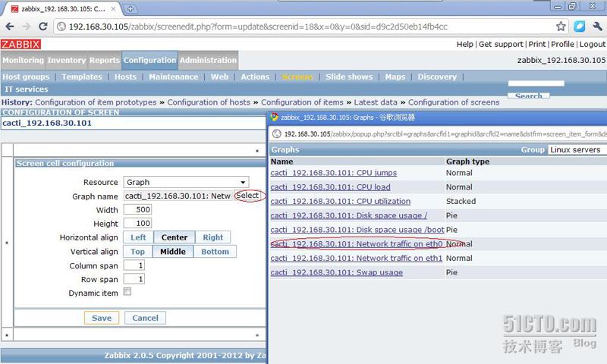Go to Screens submenu

coord(297,77)
